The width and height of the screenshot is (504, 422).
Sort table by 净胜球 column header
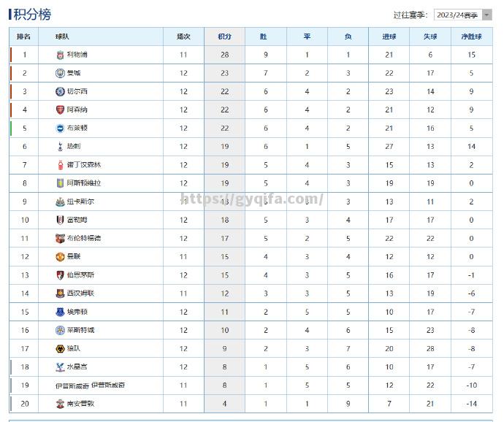472,37
